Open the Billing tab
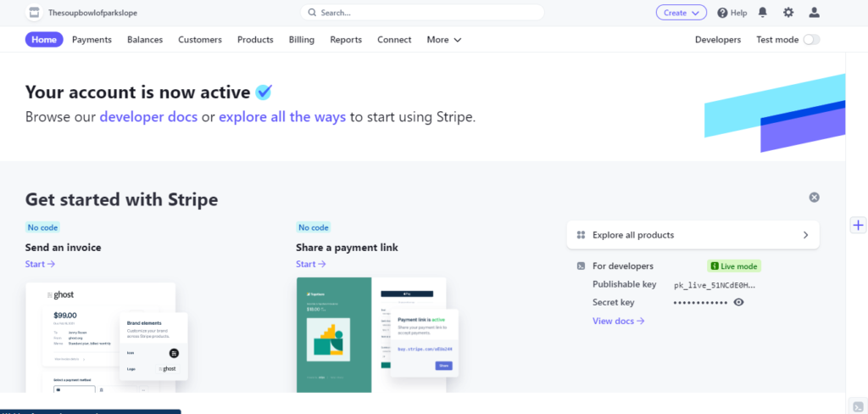868x414 pixels. point(302,39)
